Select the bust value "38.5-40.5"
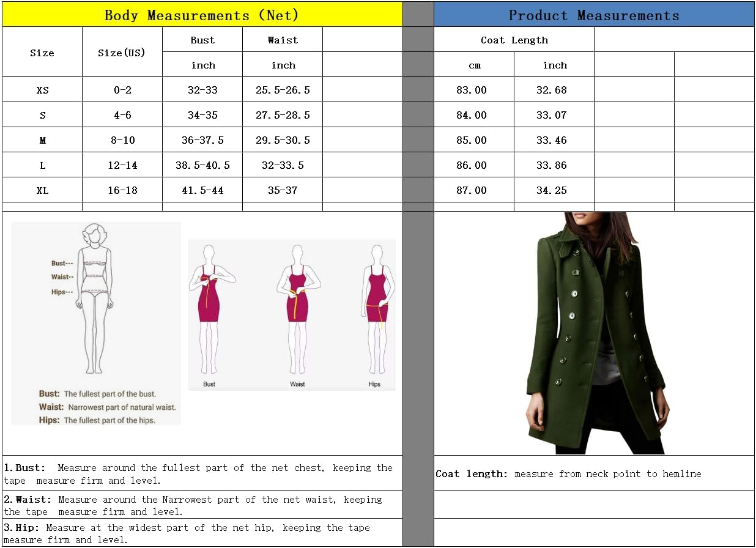 coord(202,165)
